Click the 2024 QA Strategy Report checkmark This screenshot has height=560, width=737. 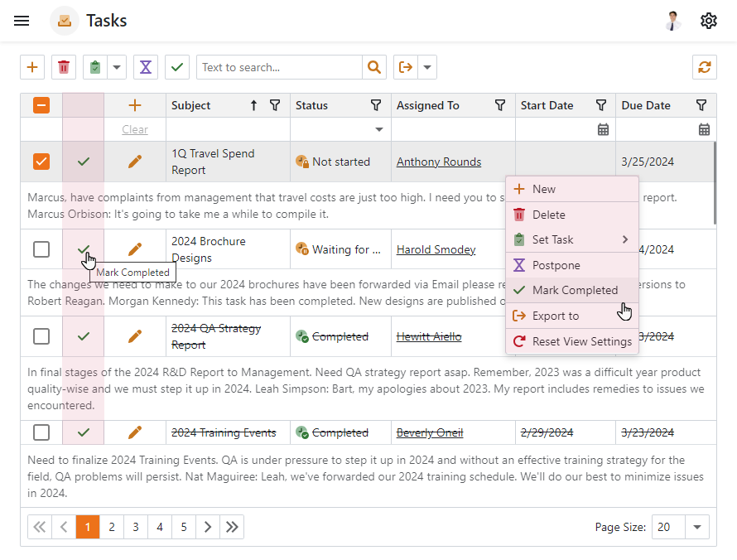pyautogui.click(x=84, y=336)
